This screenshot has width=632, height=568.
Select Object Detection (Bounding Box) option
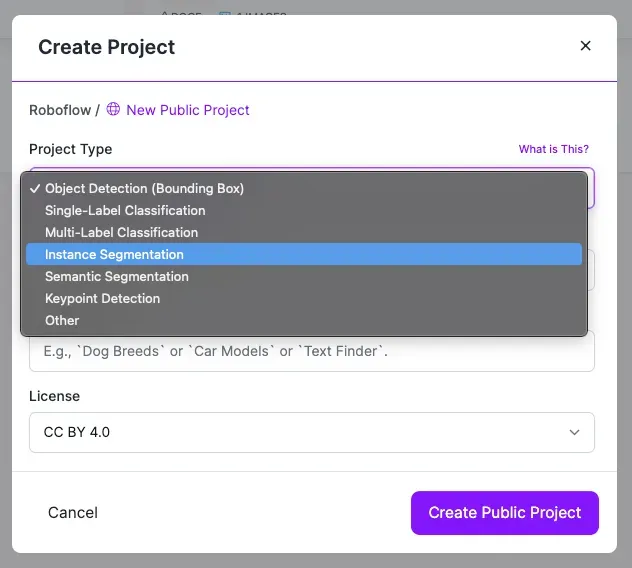(144, 188)
